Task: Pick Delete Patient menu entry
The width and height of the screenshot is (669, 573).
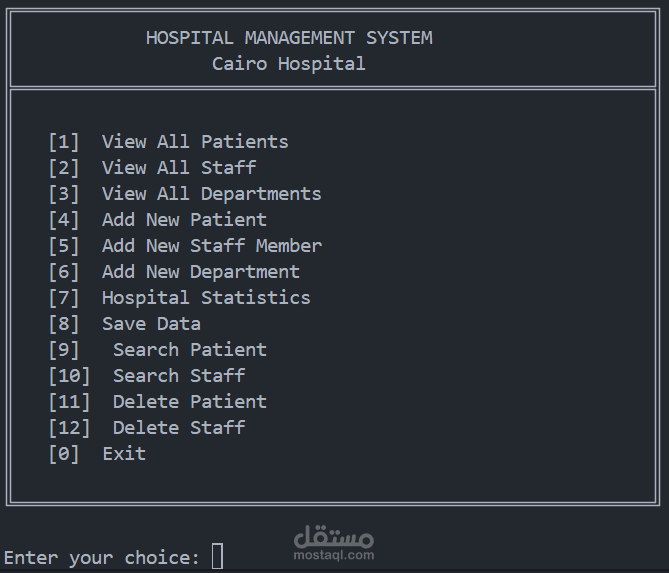Action: (189, 402)
